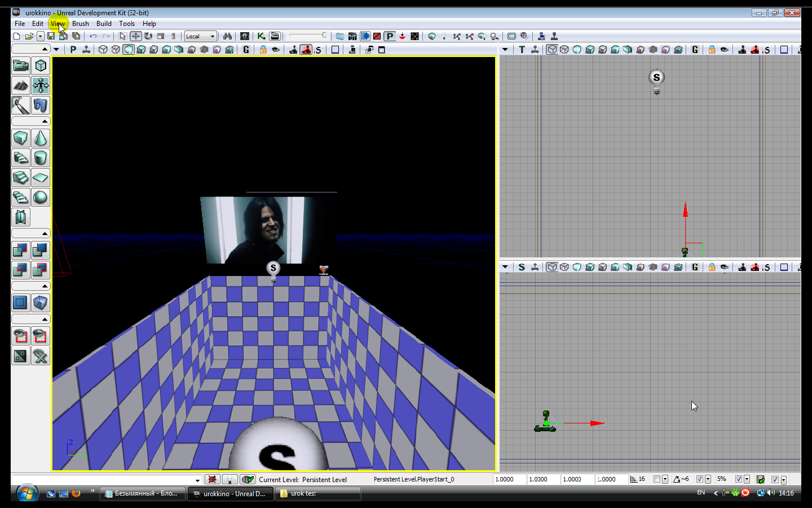Image resolution: width=812 pixels, height=508 pixels.
Task: Open the Build menu
Action: click(104, 24)
